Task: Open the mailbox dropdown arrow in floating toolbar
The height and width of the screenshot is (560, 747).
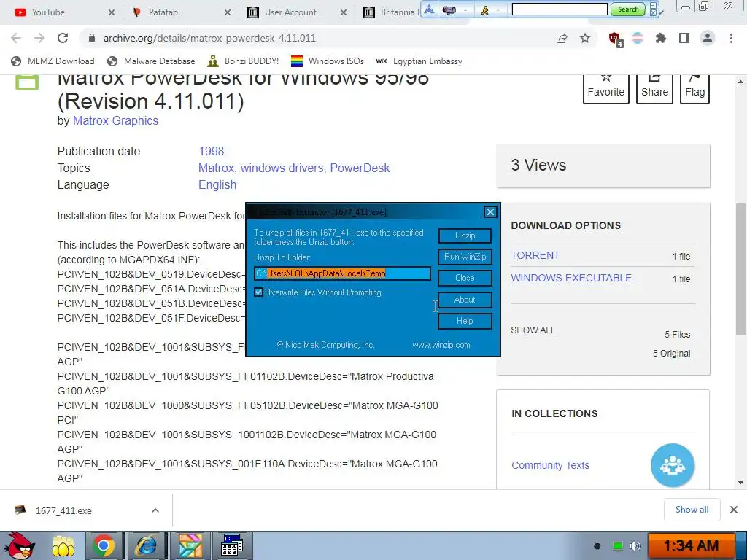Action: click(x=465, y=9)
